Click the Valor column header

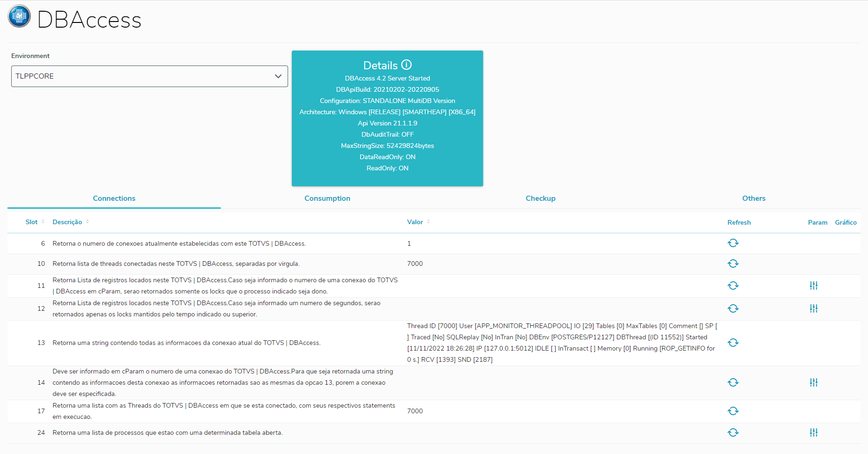click(x=415, y=222)
